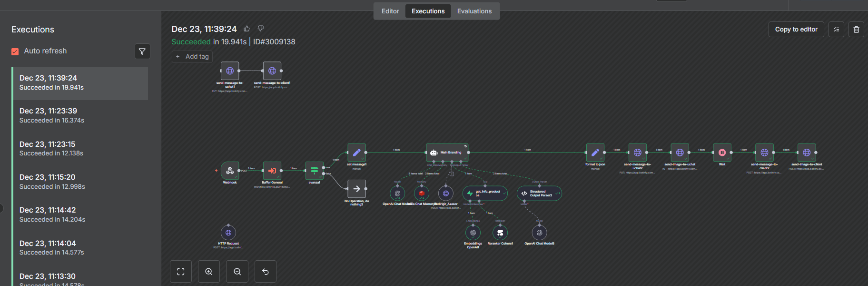Click the execution ID#3009138 text

[274, 42]
